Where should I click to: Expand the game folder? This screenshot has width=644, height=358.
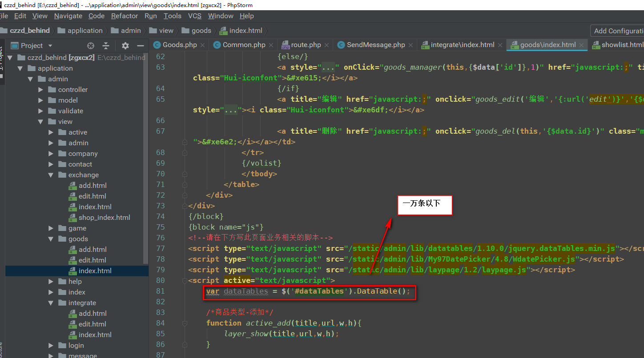[51, 228]
